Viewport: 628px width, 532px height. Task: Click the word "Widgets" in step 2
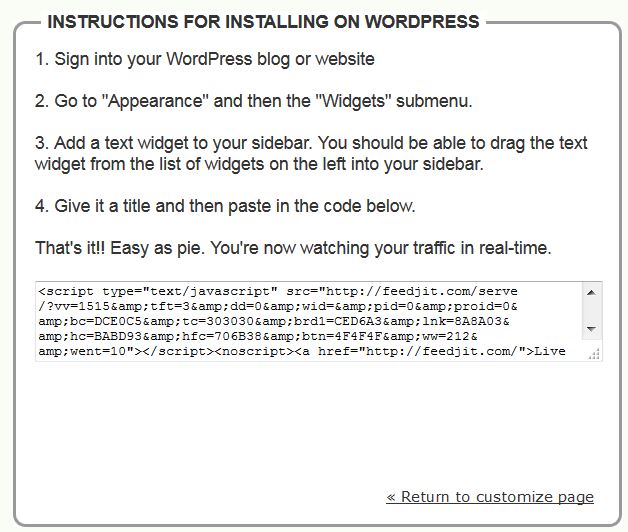[x=354, y=101]
